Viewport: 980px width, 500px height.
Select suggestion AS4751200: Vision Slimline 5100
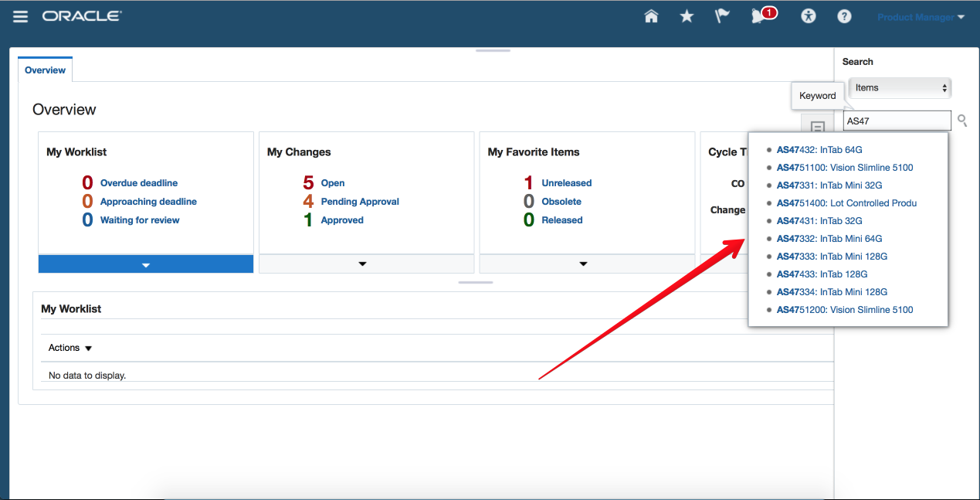[x=845, y=310]
